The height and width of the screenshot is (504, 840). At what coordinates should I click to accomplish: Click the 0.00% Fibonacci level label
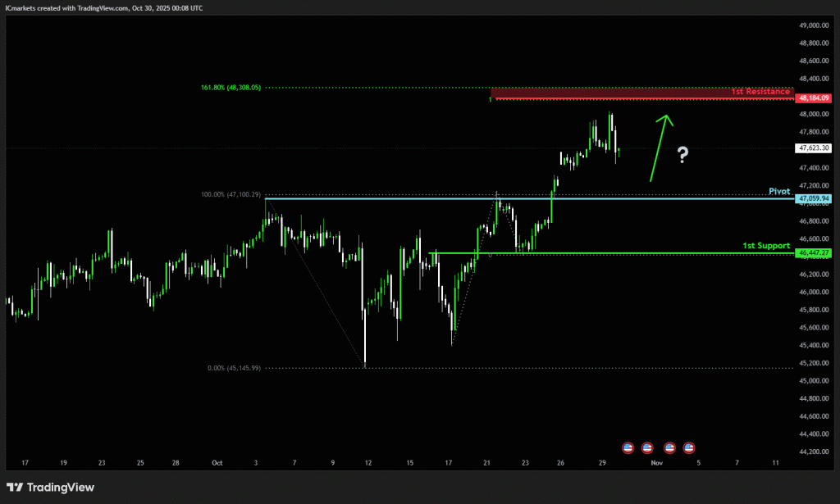click(x=234, y=368)
